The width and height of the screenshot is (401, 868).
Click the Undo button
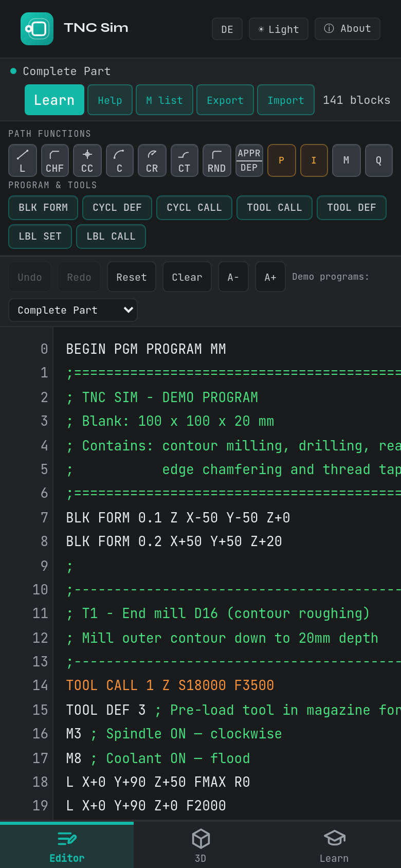coord(30,277)
